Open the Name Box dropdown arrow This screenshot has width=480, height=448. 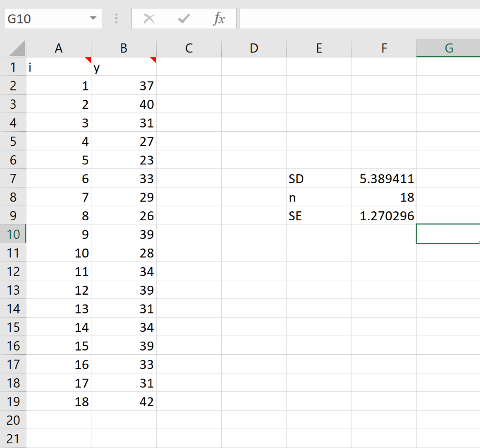[92, 18]
